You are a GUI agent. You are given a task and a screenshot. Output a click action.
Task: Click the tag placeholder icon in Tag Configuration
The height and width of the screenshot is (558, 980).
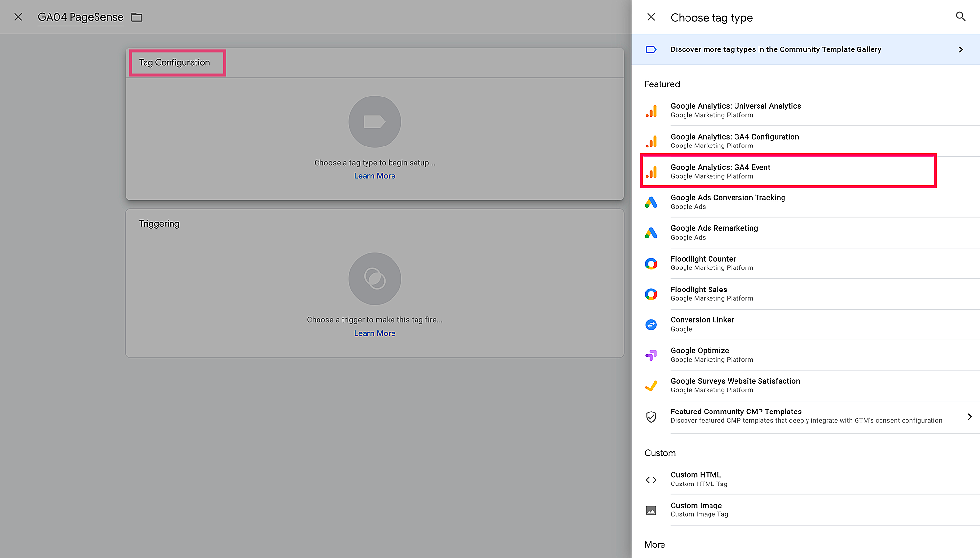374,121
